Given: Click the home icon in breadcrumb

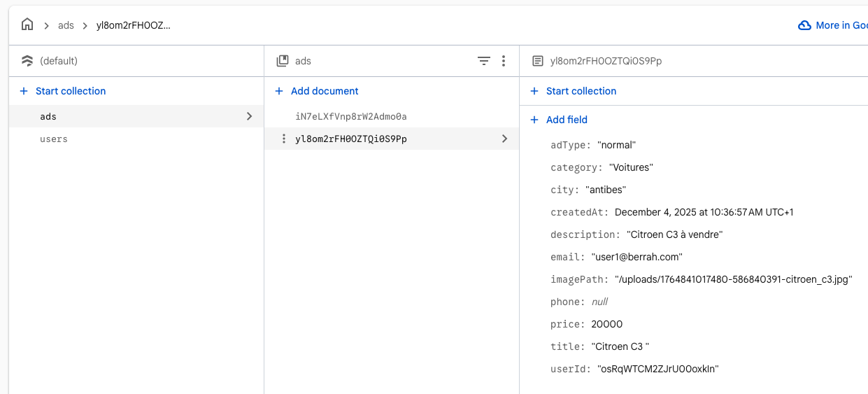Looking at the screenshot, I should (27, 25).
